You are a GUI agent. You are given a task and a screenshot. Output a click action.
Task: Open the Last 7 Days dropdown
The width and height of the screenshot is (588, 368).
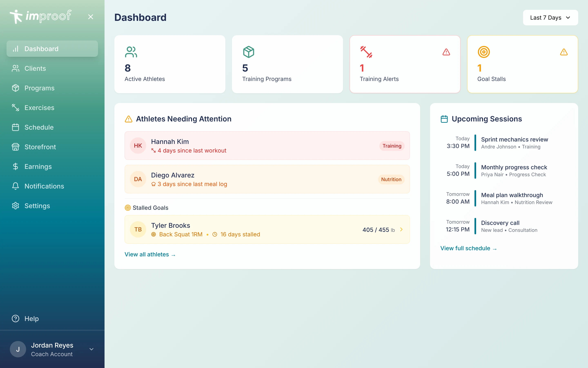(550, 18)
